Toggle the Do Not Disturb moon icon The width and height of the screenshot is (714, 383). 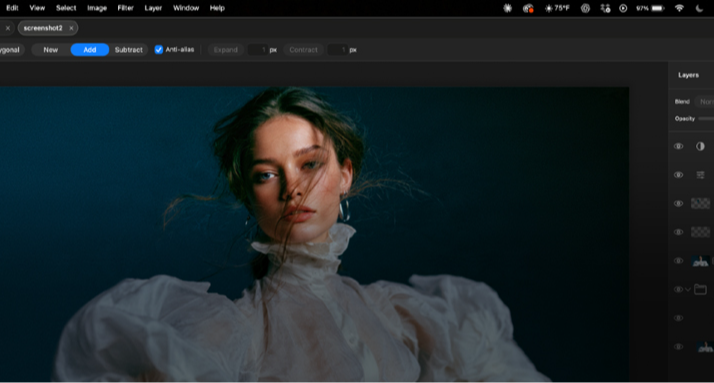(699, 8)
